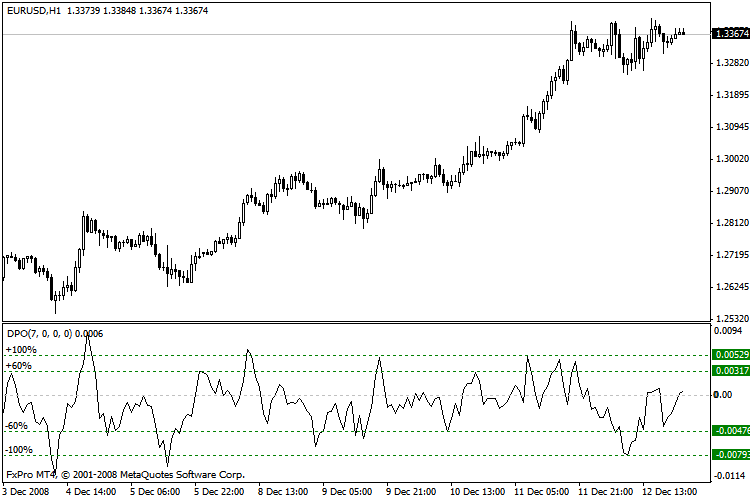Click the 1.26245 price scale label
The height and width of the screenshot is (500, 750).
tap(731, 287)
